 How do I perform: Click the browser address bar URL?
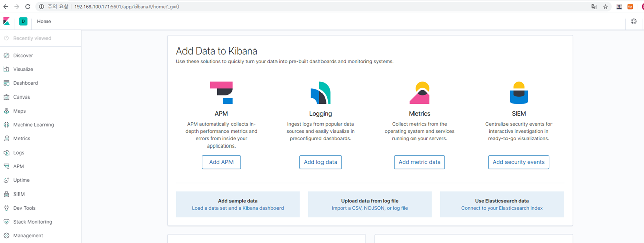126,7
